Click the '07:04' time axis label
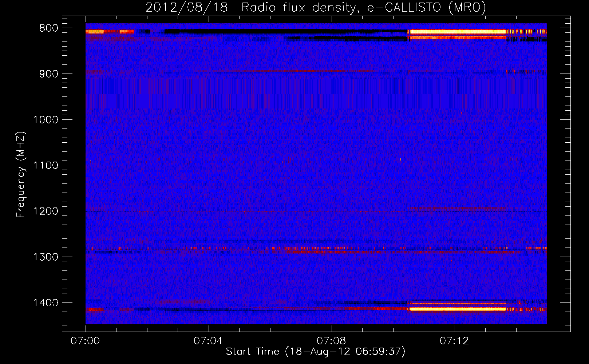 pyautogui.click(x=208, y=341)
